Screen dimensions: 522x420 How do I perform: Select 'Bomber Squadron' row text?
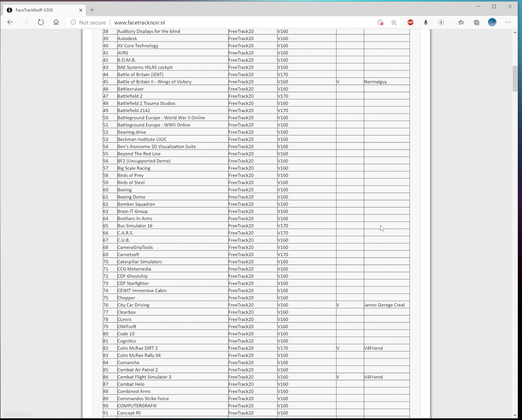(x=136, y=204)
